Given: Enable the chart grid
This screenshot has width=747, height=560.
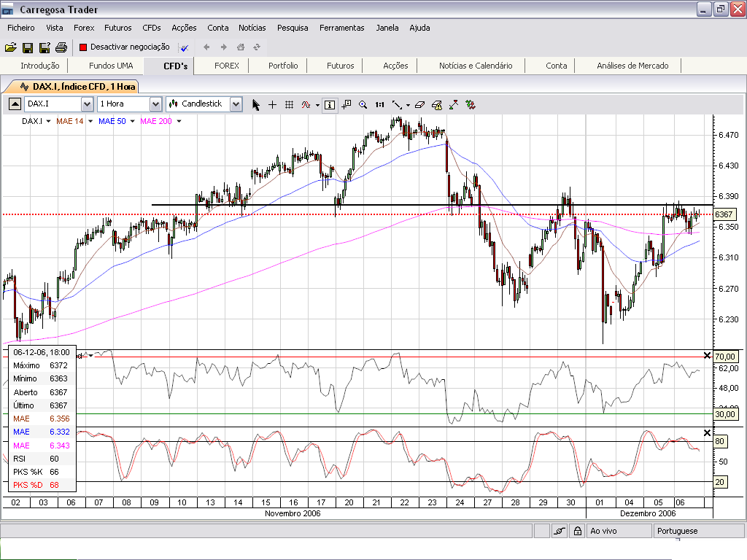Looking at the screenshot, I should [x=289, y=104].
